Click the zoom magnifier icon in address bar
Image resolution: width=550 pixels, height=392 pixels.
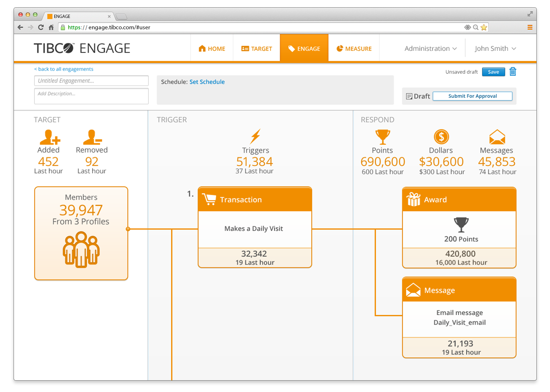(x=476, y=27)
